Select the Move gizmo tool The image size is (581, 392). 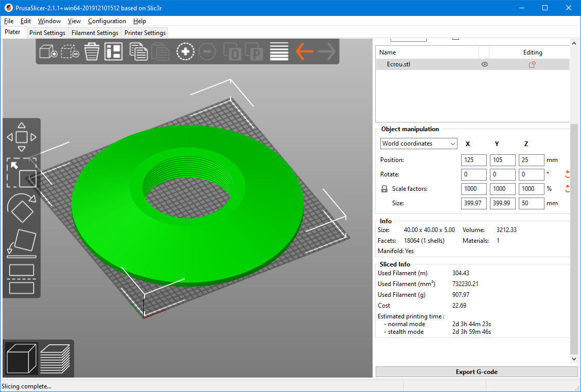[21, 137]
